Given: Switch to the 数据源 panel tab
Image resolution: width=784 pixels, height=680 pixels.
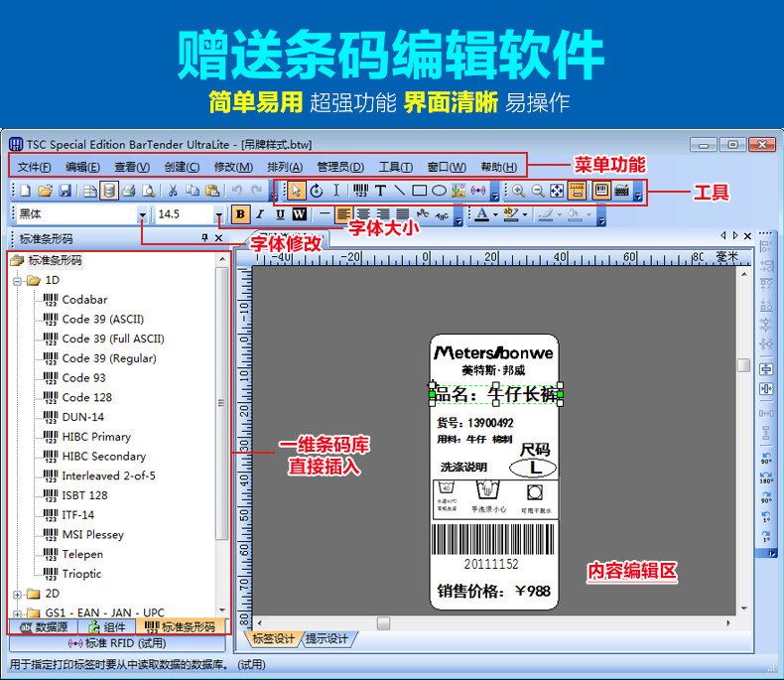Looking at the screenshot, I should [44, 627].
